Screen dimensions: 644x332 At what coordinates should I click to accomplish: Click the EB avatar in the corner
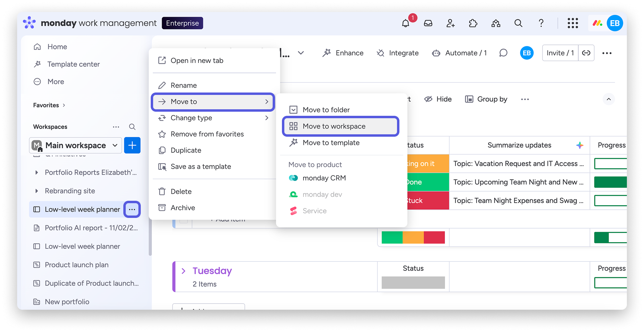[x=615, y=23]
